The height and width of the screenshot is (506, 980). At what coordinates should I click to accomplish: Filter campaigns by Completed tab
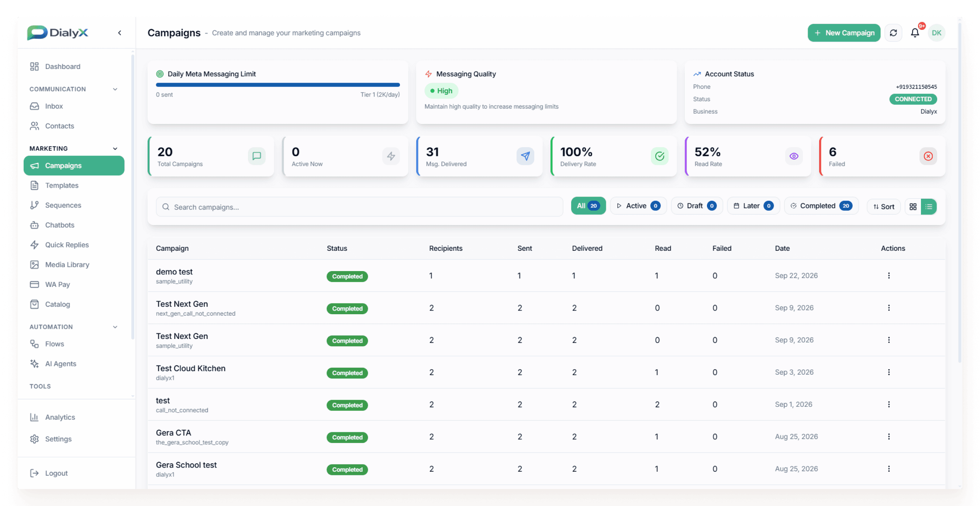[x=821, y=206]
